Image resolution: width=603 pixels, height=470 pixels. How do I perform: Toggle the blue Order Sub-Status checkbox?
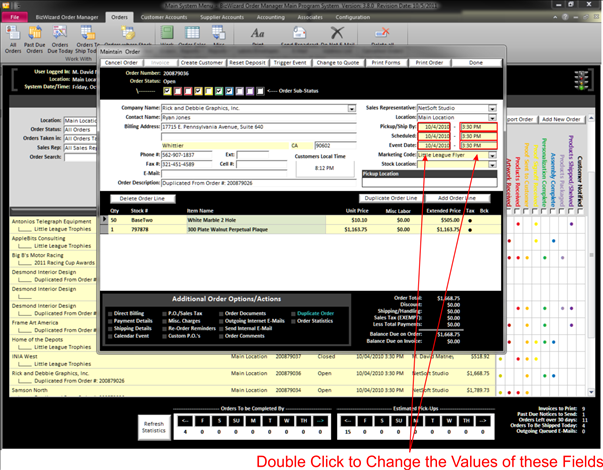point(229,91)
